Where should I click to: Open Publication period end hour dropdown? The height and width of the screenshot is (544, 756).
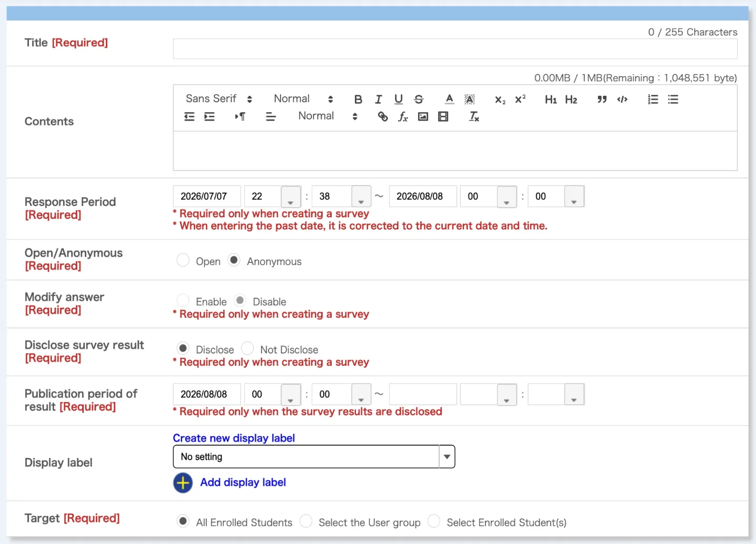(x=506, y=395)
